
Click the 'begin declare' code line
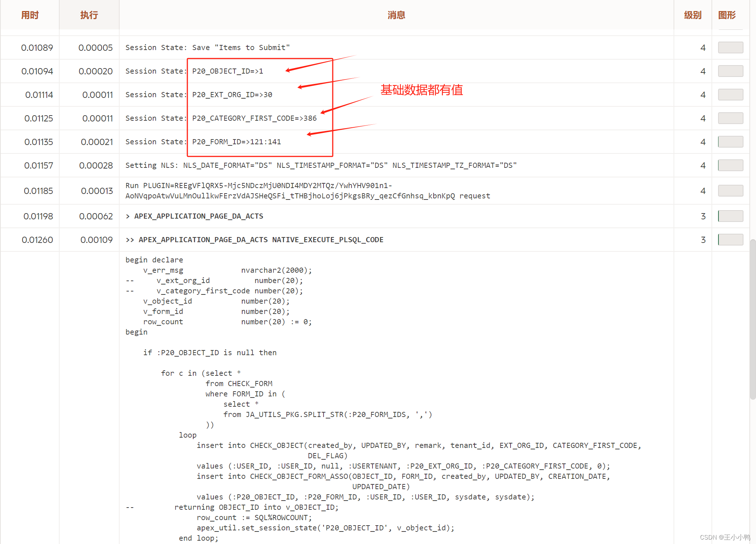click(154, 260)
